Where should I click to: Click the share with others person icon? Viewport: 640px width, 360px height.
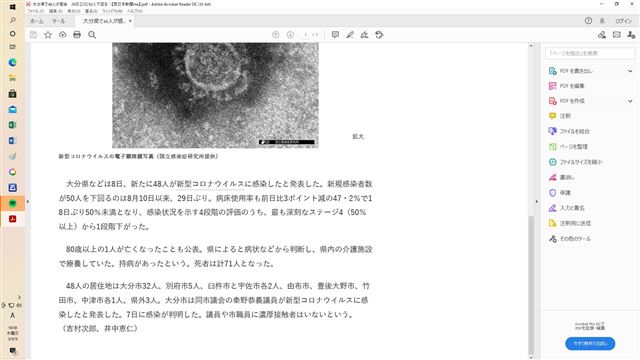[x=631, y=35]
